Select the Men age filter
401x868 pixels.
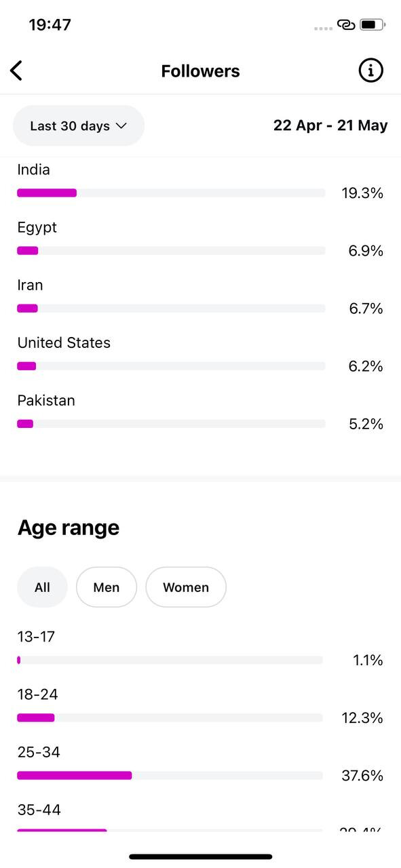pyautogui.click(x=107, y=587)
